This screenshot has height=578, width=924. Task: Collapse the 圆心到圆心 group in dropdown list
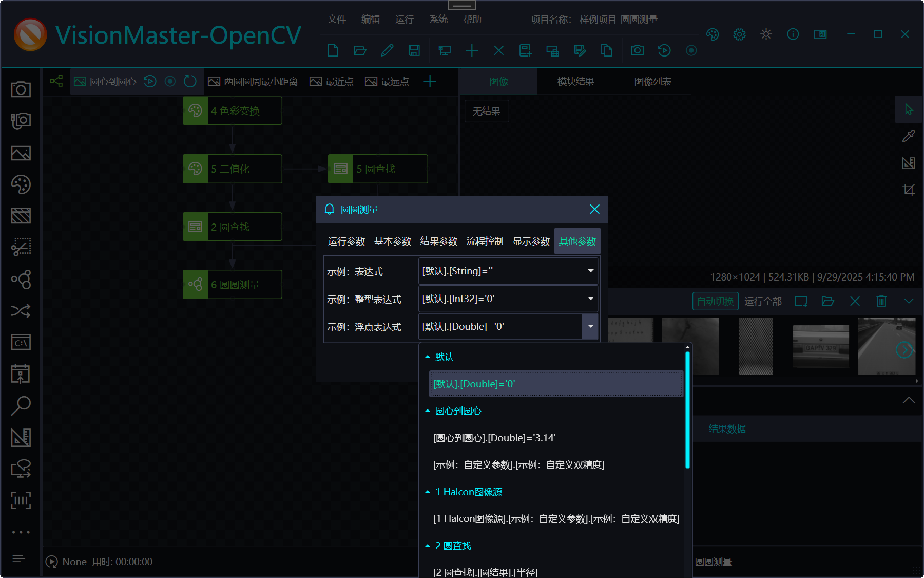[428, 411]
